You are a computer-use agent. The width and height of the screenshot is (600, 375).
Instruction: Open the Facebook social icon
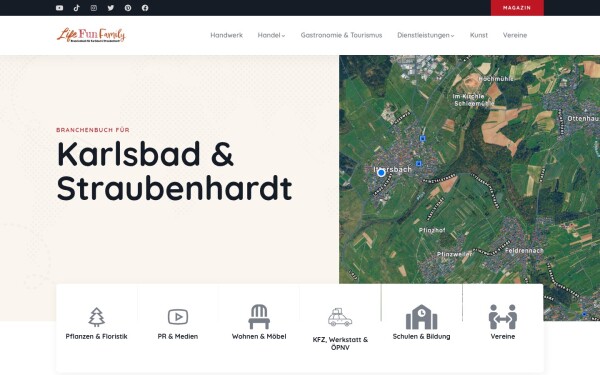pos(145,8)
